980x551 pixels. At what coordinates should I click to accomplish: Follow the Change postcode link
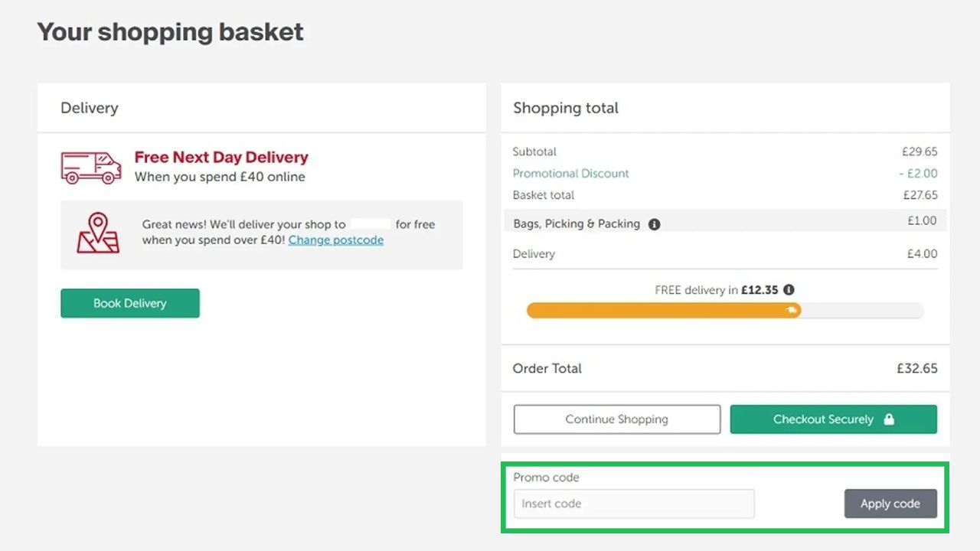click(335, 240)
